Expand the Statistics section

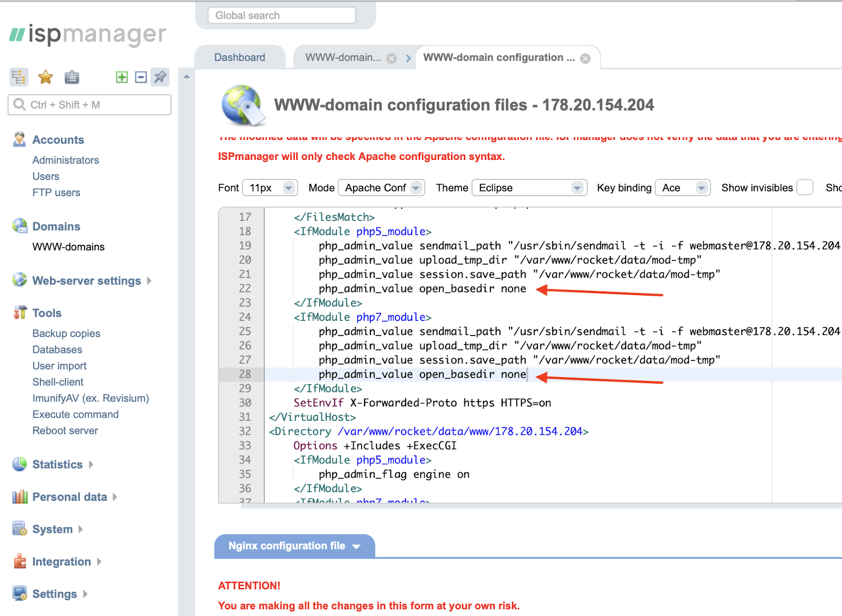[x=91, y=464]
